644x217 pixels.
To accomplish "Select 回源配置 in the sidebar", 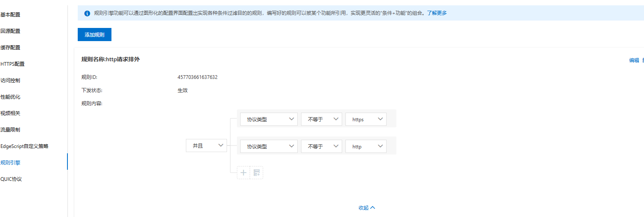I will point(10,31).
